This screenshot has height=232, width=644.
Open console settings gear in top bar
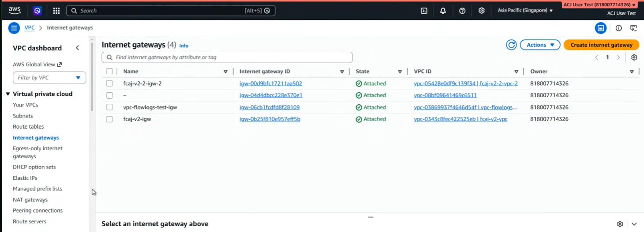click(x=482, y=11)
